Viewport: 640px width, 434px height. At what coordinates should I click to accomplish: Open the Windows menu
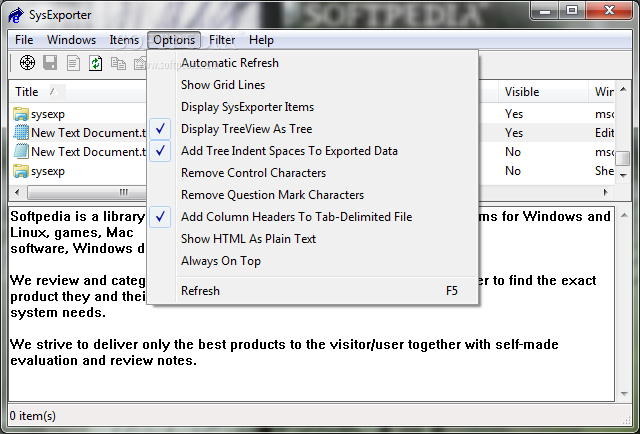71,40
